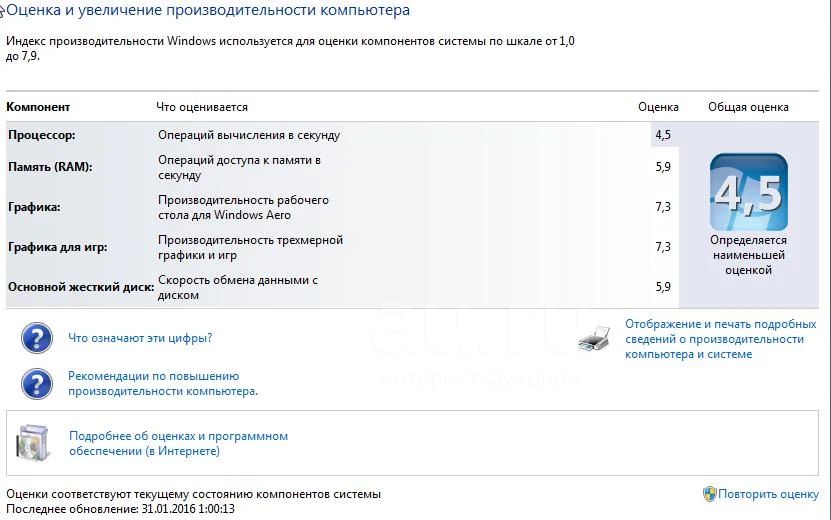Click the printer icon for detailed performance info

pos(594,339)
